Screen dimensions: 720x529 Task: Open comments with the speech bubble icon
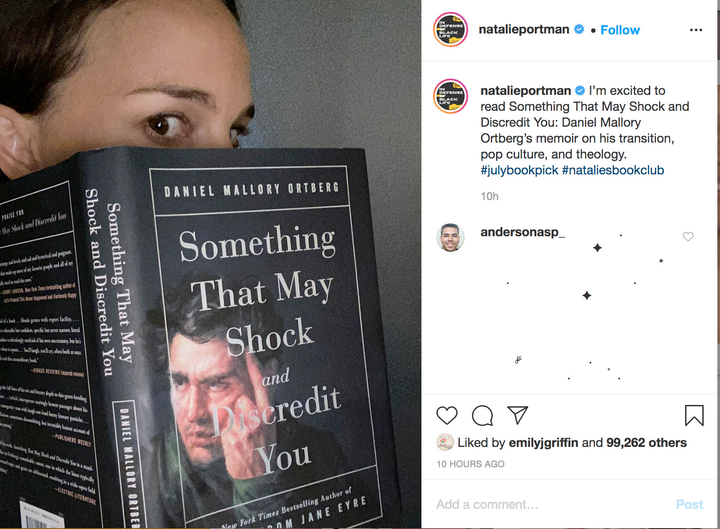[x=482, y=415]
